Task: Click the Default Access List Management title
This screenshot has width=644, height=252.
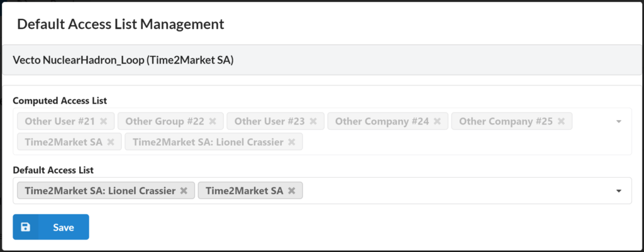Action: [121, 24]
